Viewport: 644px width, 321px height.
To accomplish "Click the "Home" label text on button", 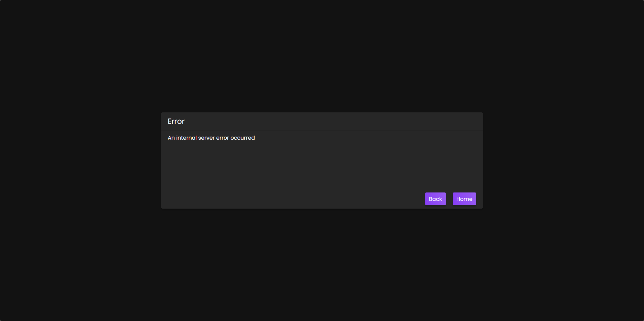I will tap(464, 199).
